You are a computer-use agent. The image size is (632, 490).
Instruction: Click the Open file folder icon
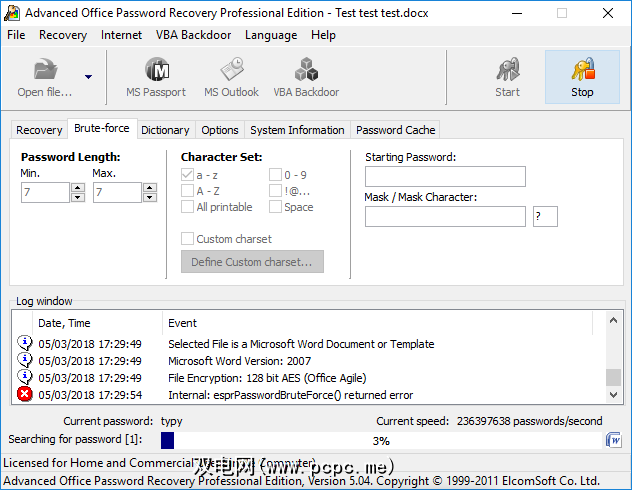[45, 69]
